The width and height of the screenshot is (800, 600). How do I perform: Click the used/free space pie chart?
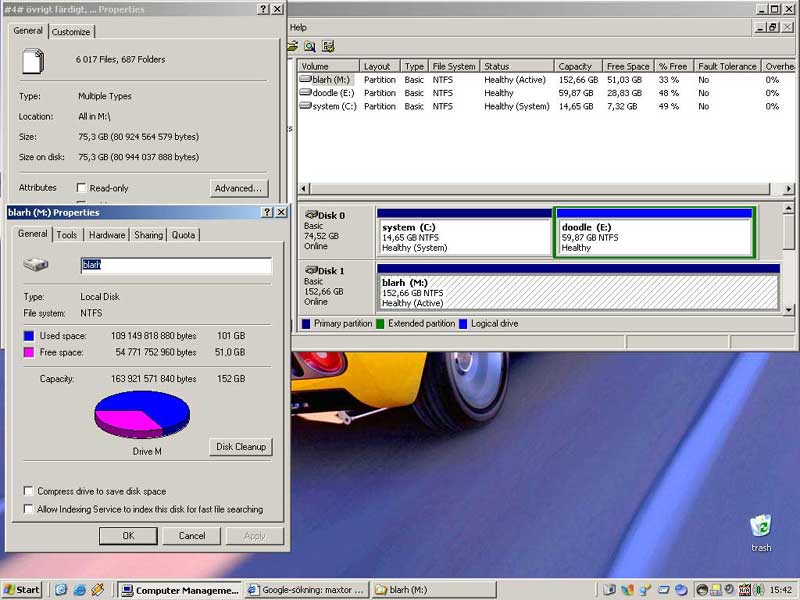pos(142,414)
